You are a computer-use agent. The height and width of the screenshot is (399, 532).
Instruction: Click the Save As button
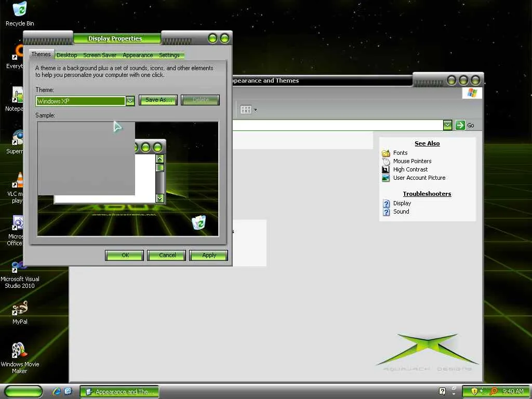pyautogui.click(x=158, y=100)
